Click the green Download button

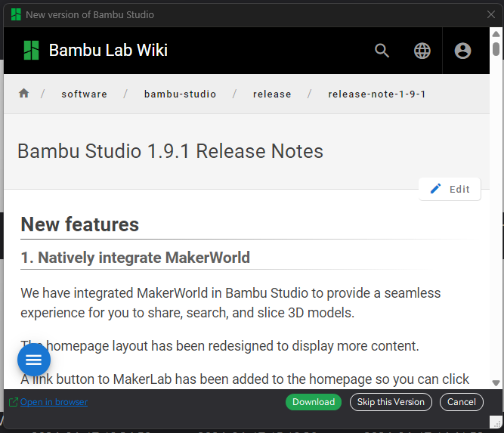[314, 402]
